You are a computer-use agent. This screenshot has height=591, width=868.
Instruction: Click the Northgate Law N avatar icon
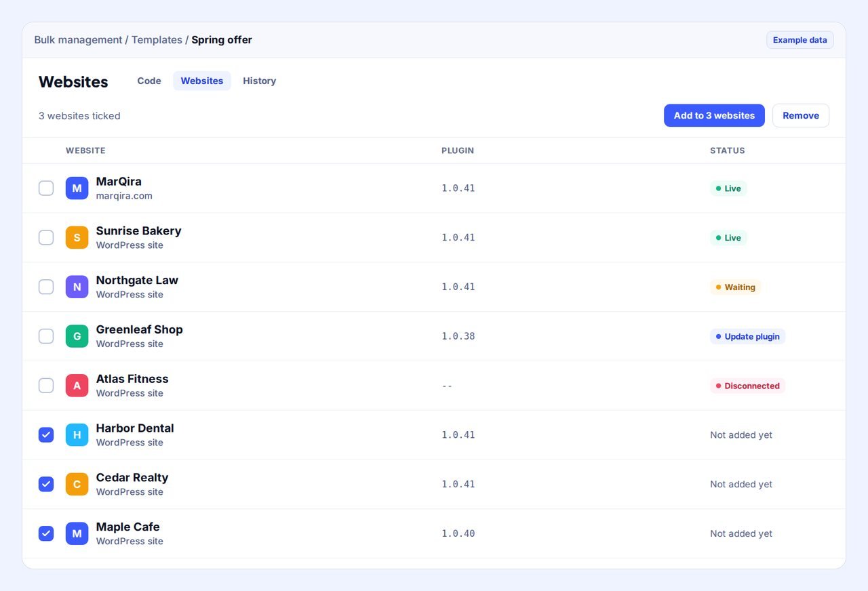[x=77, y=287]
